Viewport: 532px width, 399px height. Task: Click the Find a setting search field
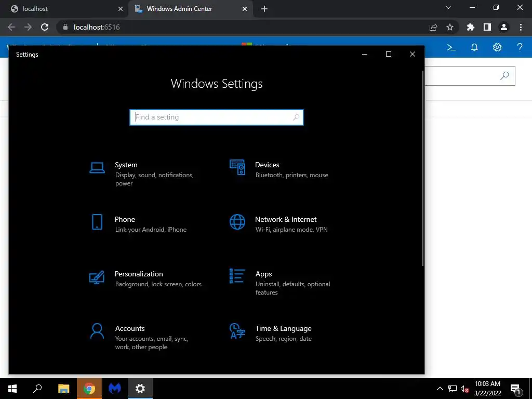tap(217, 117)
